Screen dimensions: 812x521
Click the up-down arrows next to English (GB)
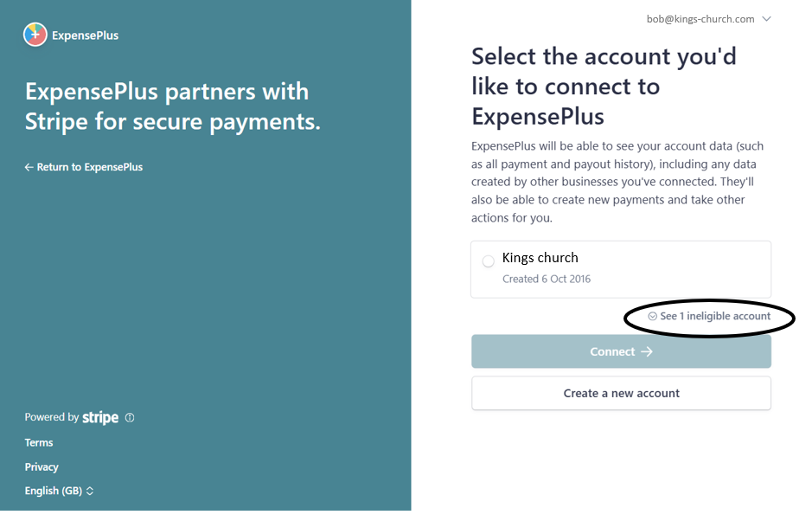(x=90, y=491)
